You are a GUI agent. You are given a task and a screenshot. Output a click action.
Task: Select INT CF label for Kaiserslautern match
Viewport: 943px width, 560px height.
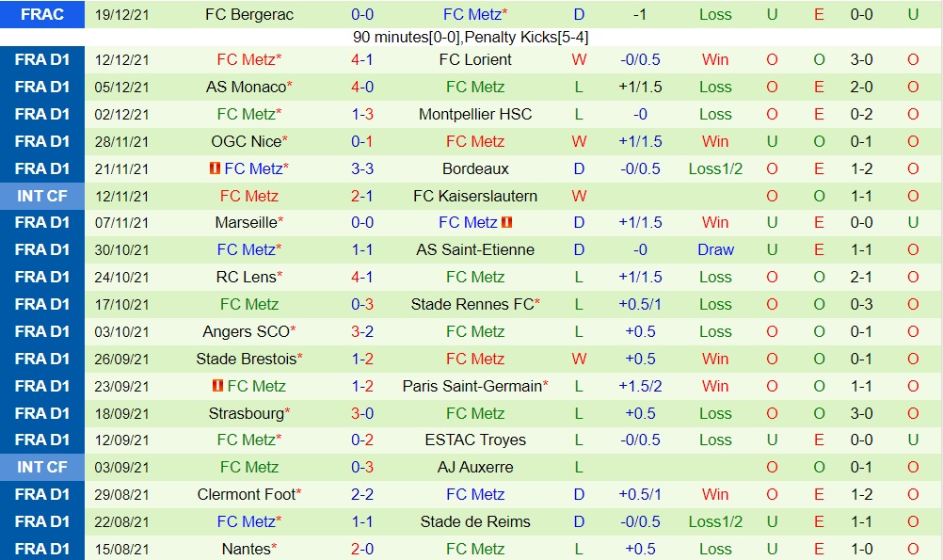pos(41,196)
